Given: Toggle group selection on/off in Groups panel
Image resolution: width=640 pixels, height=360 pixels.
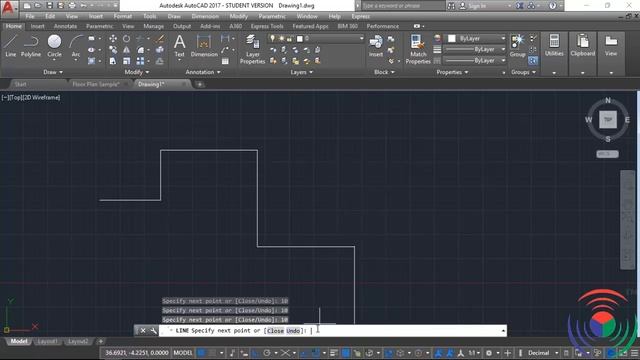Looking at the screenshot, I should coord(533,61).
